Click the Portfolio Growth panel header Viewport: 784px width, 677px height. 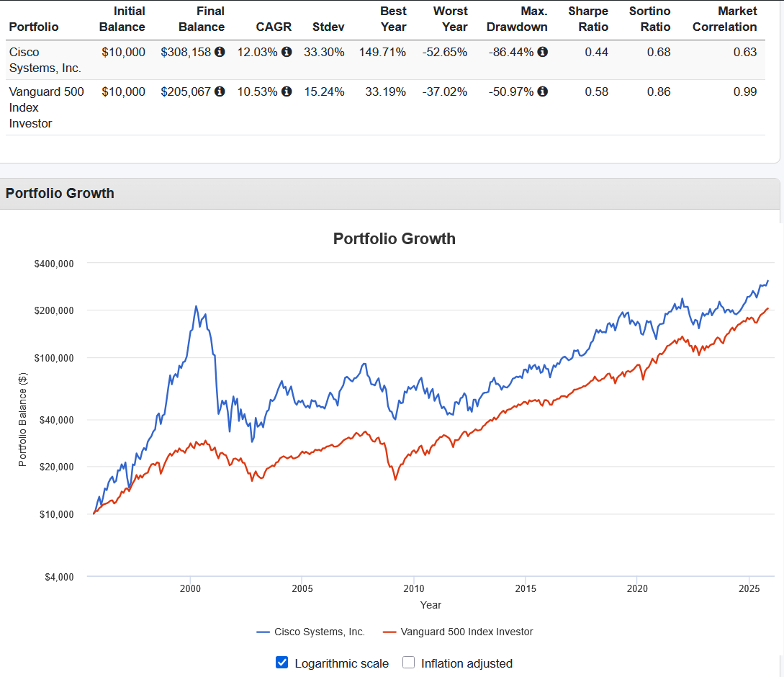[x=390, y=194]
